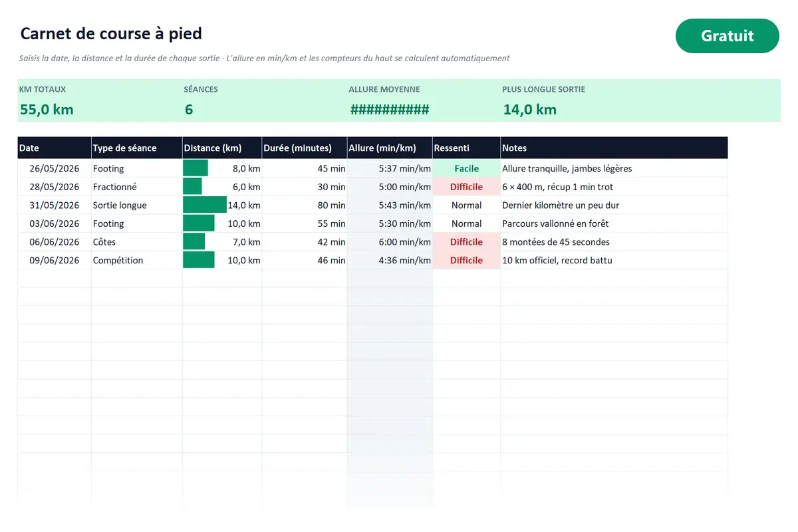The height and width of the screenshot is (532, 798).
Task: Click the Date column header
Action: pos(55,148)
